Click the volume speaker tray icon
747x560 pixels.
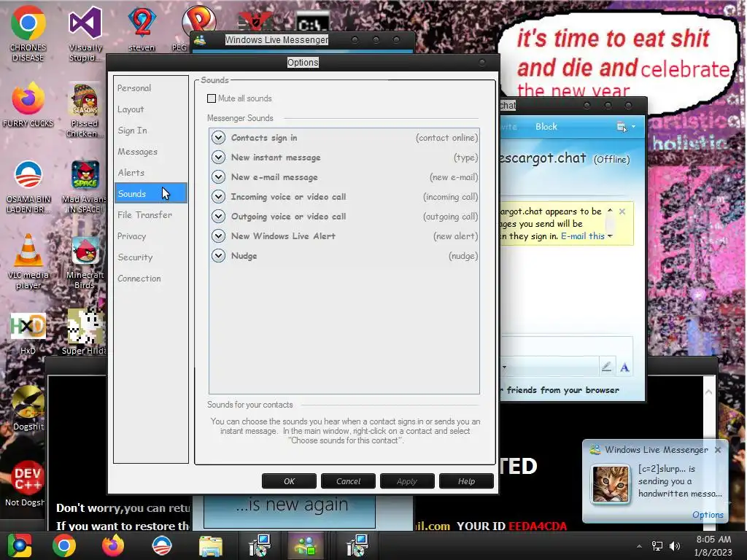(674, 546)
